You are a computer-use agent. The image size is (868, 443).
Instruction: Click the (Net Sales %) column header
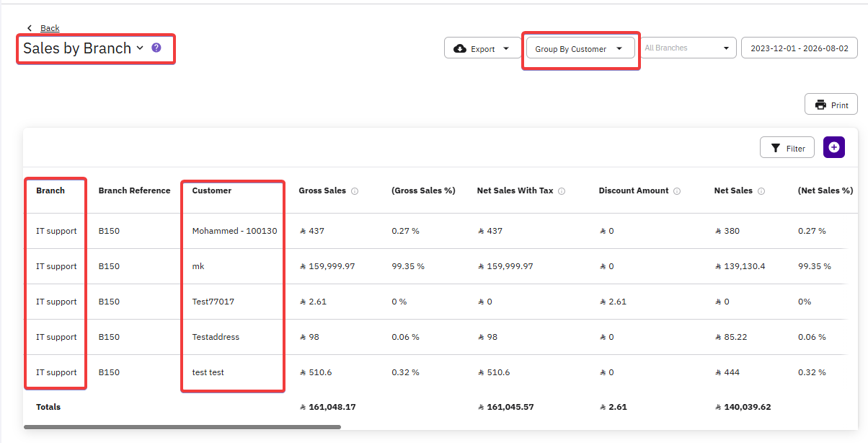pos(825,190)
